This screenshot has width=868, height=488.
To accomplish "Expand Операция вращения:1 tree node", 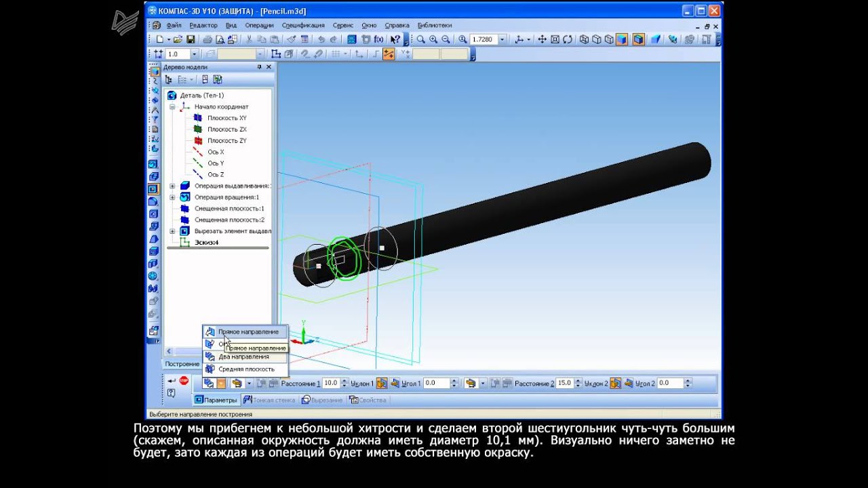I will pyautogui.click(x=172, y=197).
